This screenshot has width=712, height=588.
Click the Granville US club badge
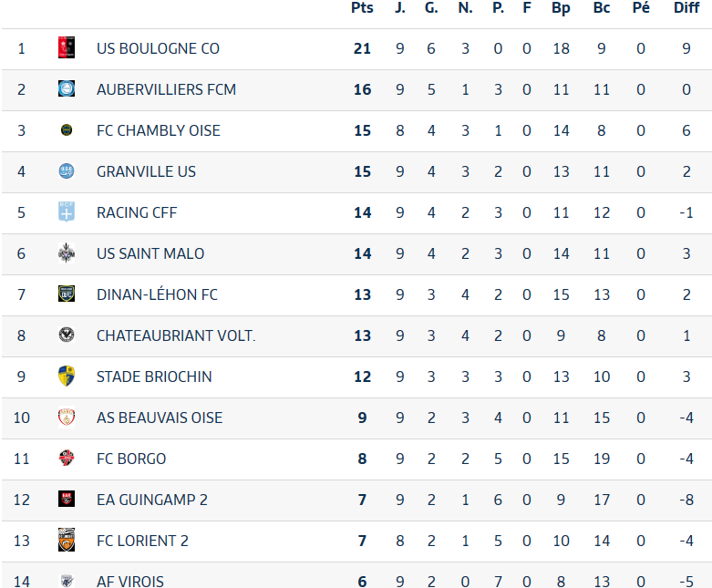tap(66, 171)
